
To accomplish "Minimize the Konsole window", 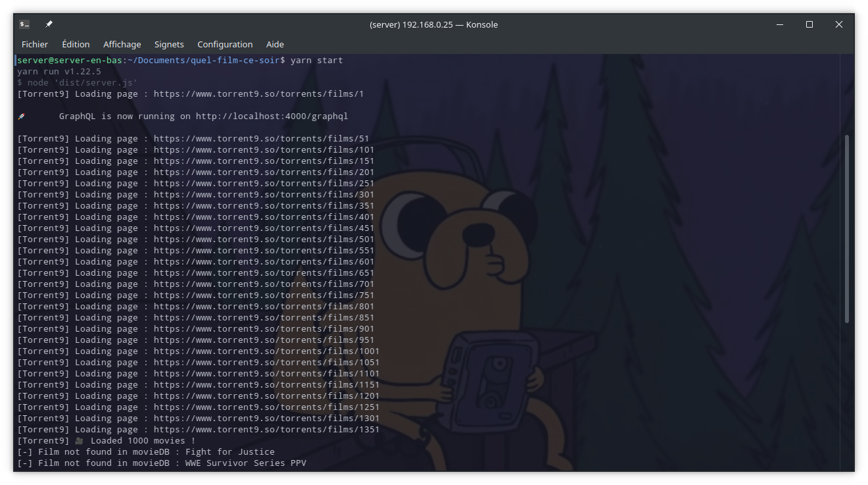I will click(x=780, y=24).
